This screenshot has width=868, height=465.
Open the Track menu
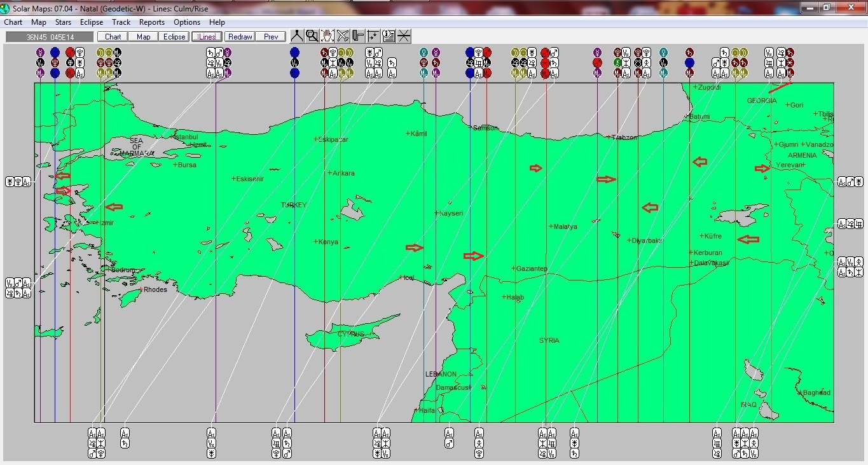pyautogui.click(x=121, y=22)
